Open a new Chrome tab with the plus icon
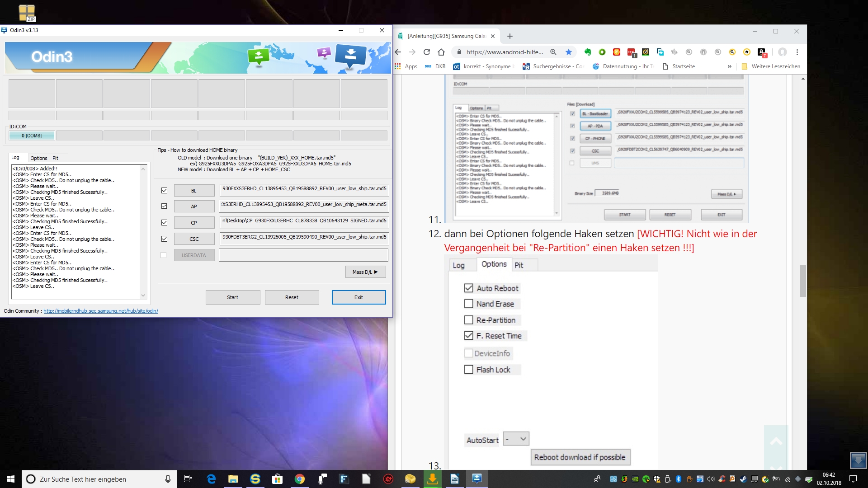The image size is (868, 488). point(510,36)
